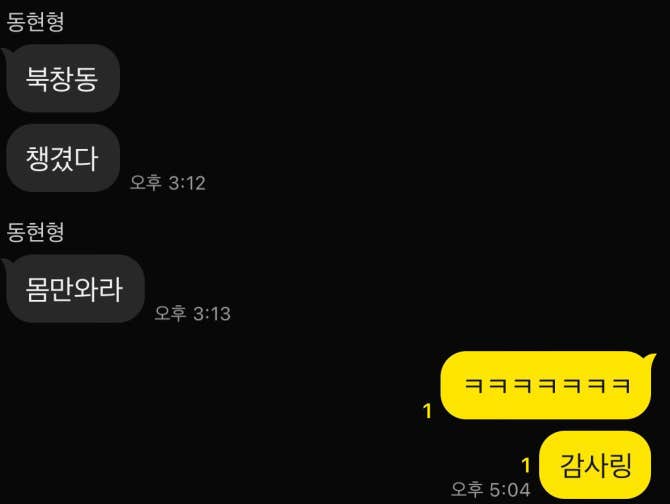
Task: Click the 오후 3:12 timestamp
Action: click(x=168, y=183)
